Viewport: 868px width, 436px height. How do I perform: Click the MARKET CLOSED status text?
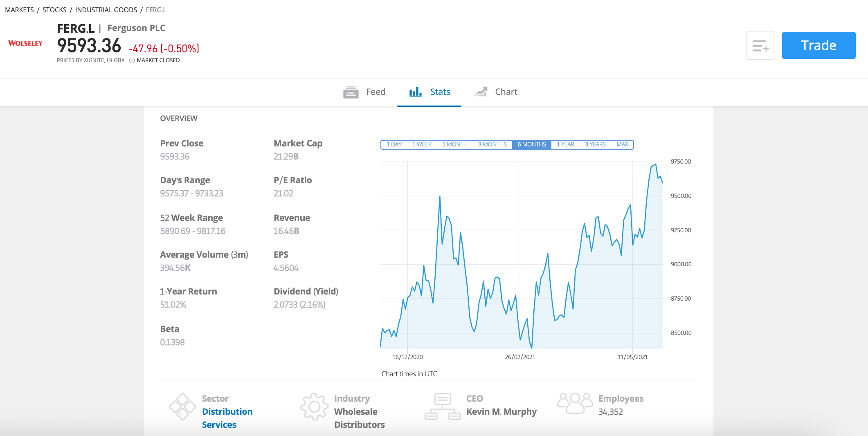point(158,60)
